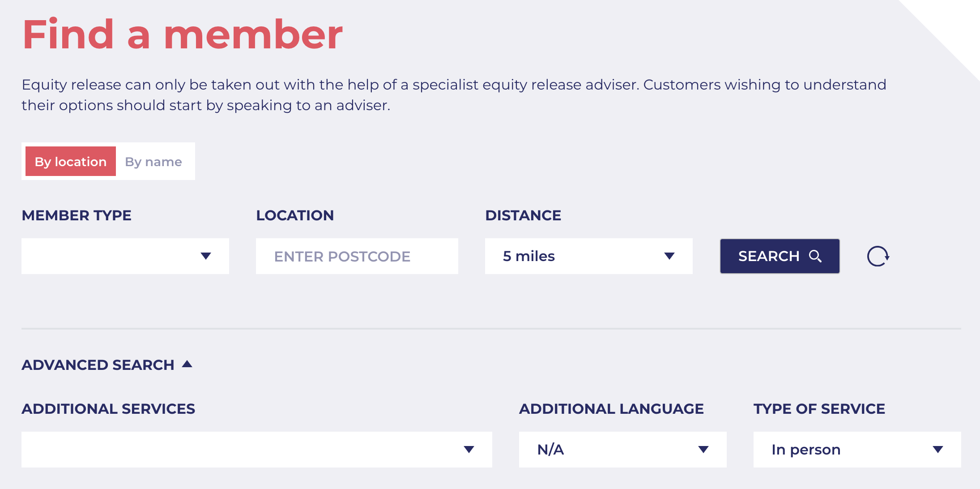Click the By location tab

tap(70, 161)
